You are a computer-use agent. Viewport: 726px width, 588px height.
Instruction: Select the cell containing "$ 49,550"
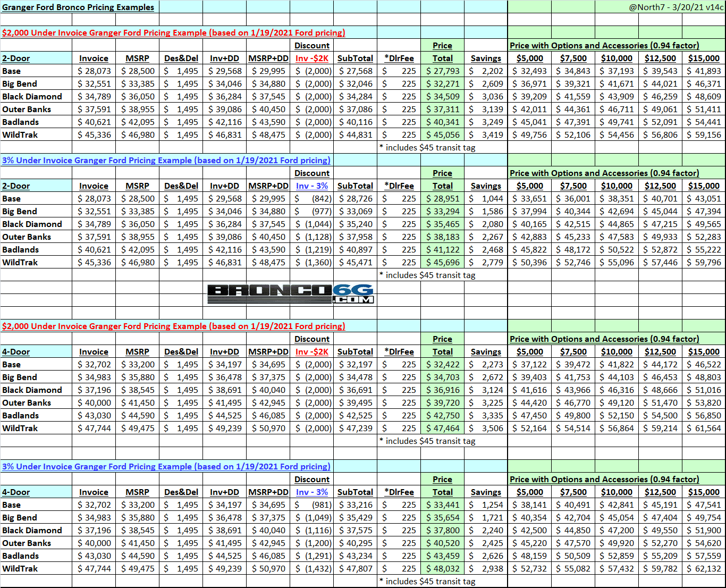click(x=661, y=531)
